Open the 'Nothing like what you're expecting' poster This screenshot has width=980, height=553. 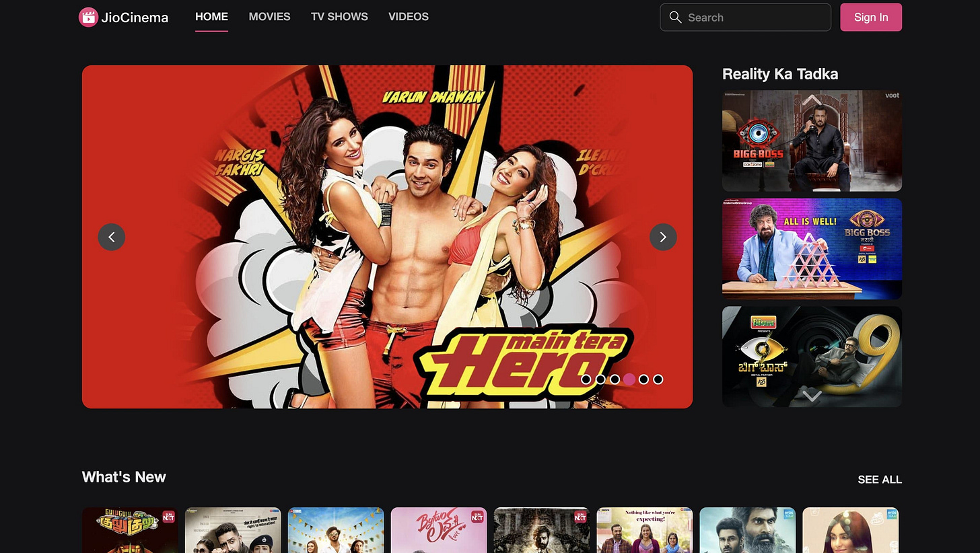(x=645, y=530)
